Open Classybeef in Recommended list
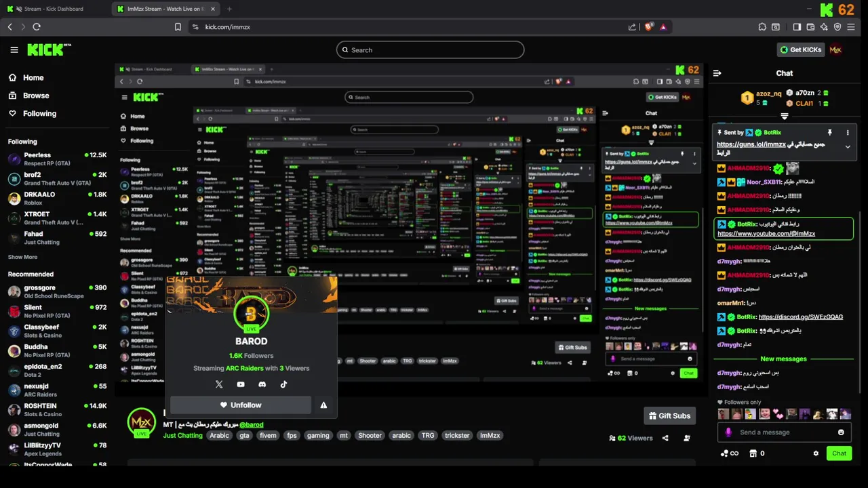This screenshot has width=868, height=488. (x=57, y=331)
